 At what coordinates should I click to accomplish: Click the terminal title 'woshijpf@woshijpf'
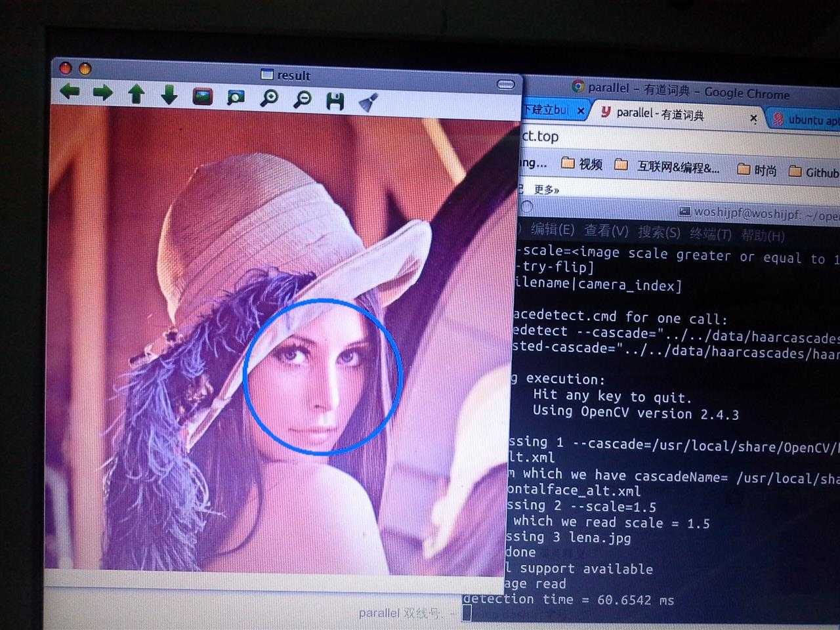pyautogui.click(x=747, y=213)
